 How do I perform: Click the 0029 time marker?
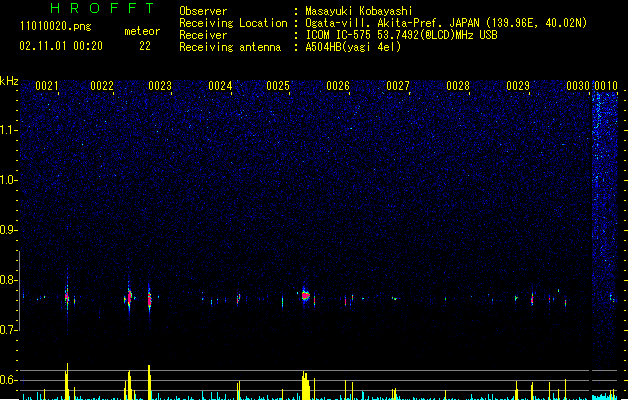(518, 86)
